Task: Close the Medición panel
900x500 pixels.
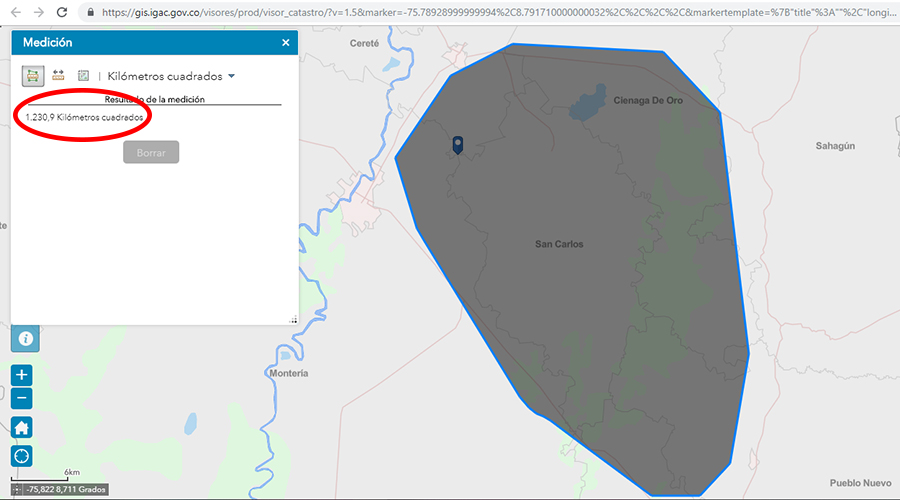Action: click(x=285, y=42)
